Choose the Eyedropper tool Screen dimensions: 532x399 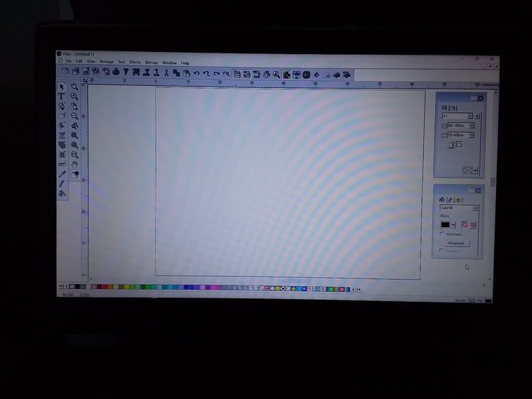click(62, 174)
